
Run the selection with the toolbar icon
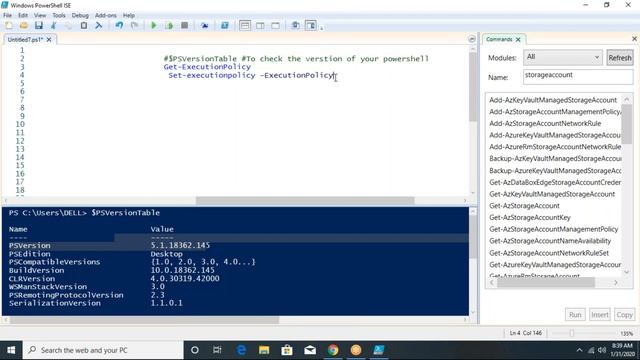click(x=169, y=26)
